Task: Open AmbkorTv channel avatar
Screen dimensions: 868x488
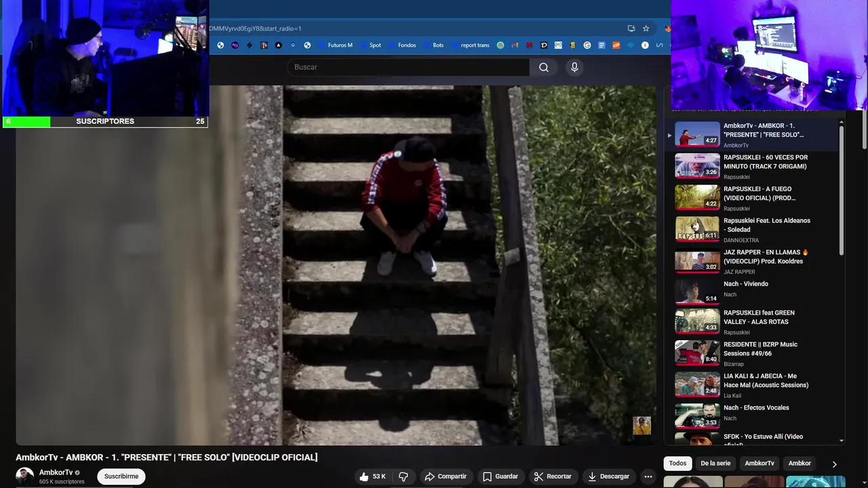Action: [x=25, y=476]
